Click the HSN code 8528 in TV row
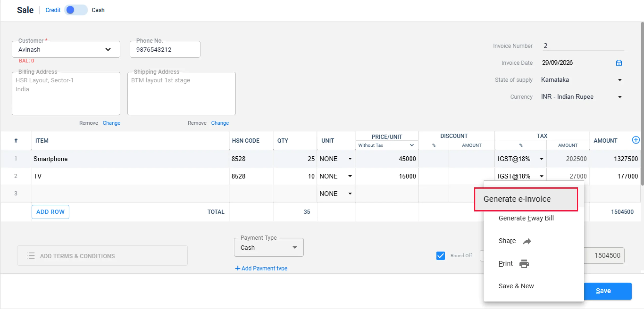 point(251,176)
